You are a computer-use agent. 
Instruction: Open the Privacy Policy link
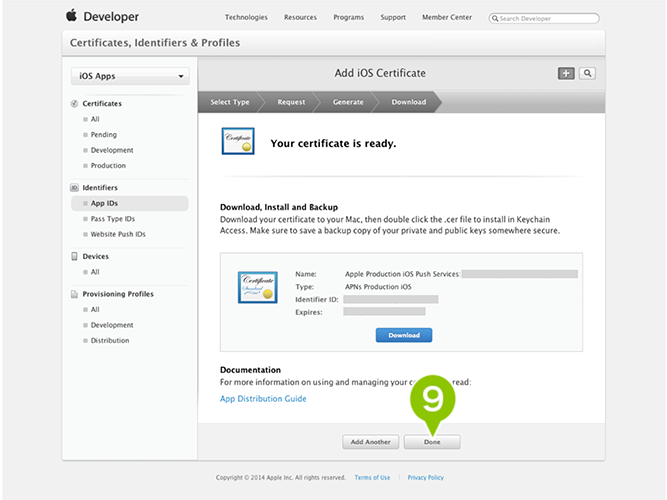click(x=425, y=478)
